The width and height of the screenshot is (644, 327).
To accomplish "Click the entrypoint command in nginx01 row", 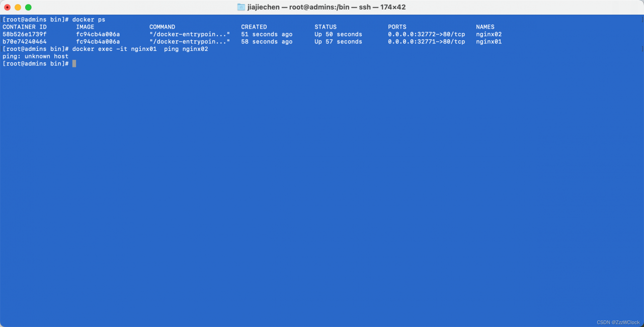I will coord(190,42).
